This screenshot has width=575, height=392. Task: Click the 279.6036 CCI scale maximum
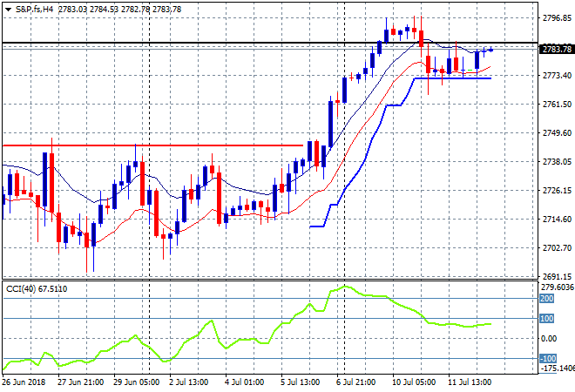pos(558,287)
